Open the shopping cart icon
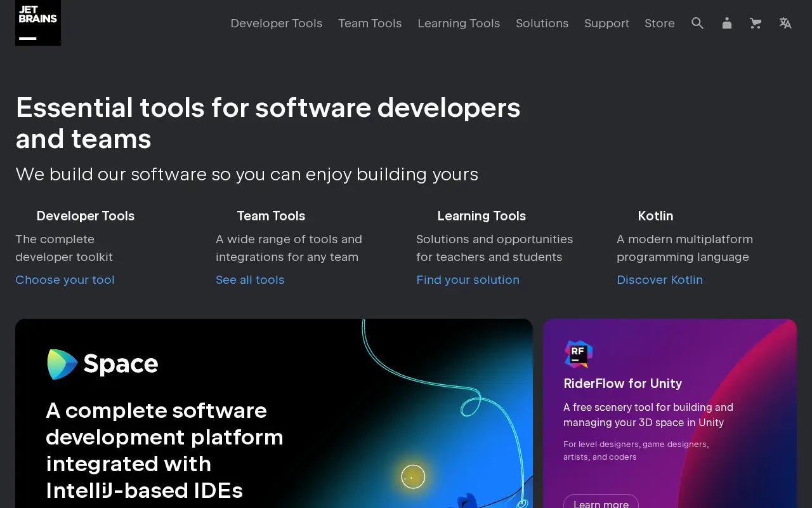Viewport: 812px width, 508px height. pos(756,23)
